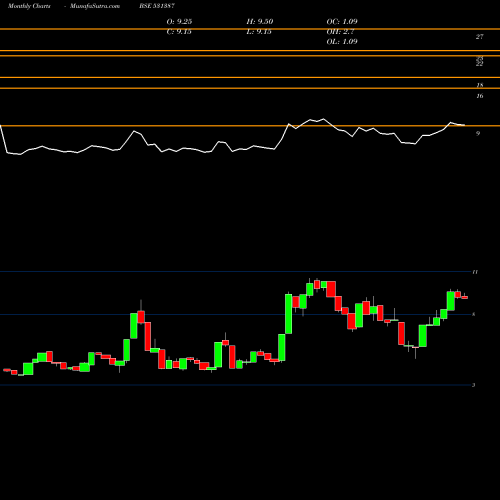Click the axis label 16
This screenshot has height=500, width=500.
point(480,96)
